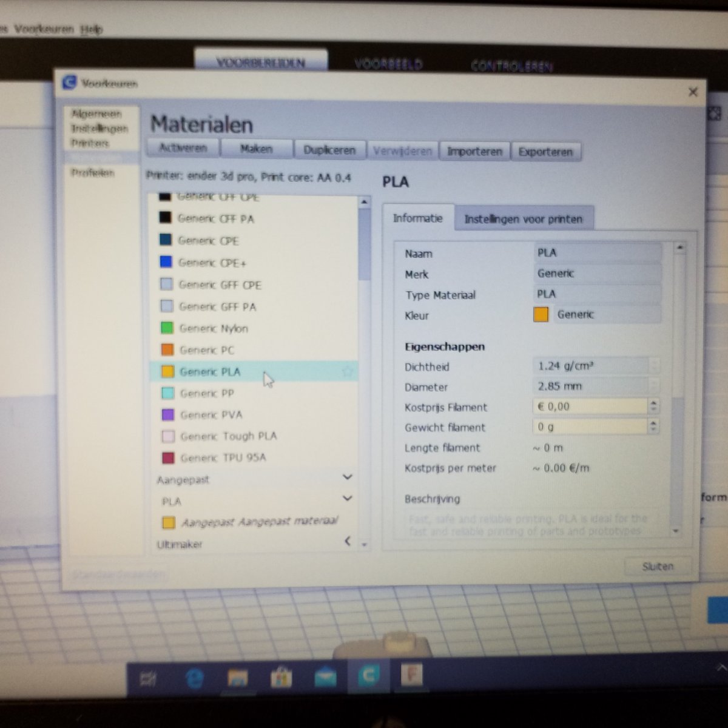
Task: Click the Merk input field
Action: pos(598,274)
